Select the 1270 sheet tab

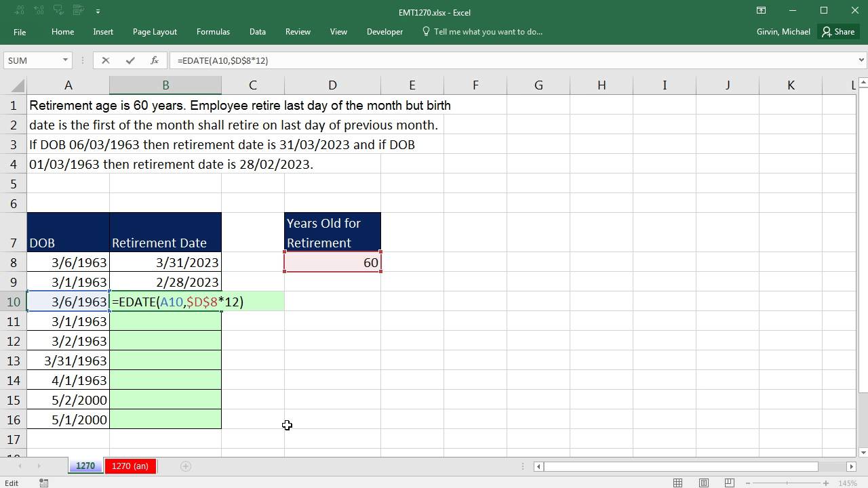click(85, 466)
